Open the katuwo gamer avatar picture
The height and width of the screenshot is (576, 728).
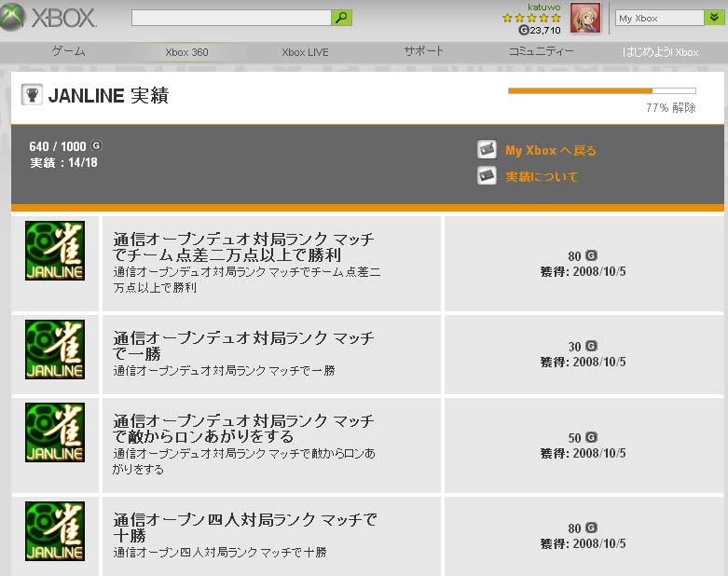coord(585,18)
